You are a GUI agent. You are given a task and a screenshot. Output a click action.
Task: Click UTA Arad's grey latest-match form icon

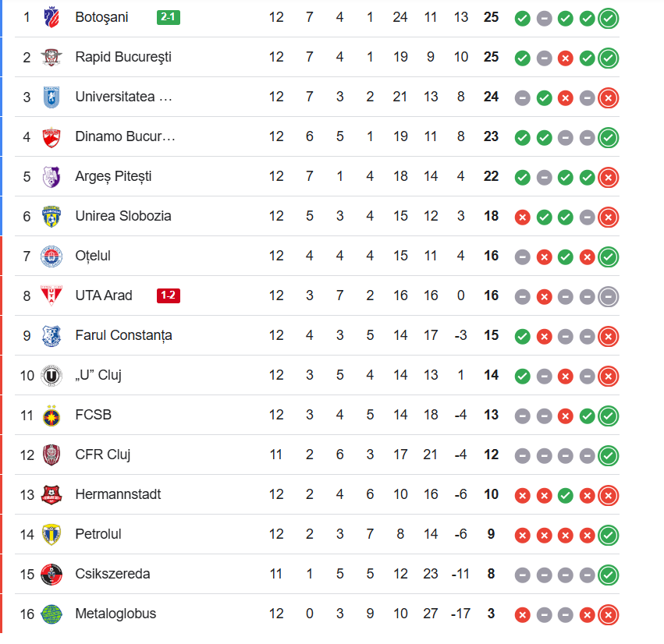pyautogui.click(x=609, y=295)
